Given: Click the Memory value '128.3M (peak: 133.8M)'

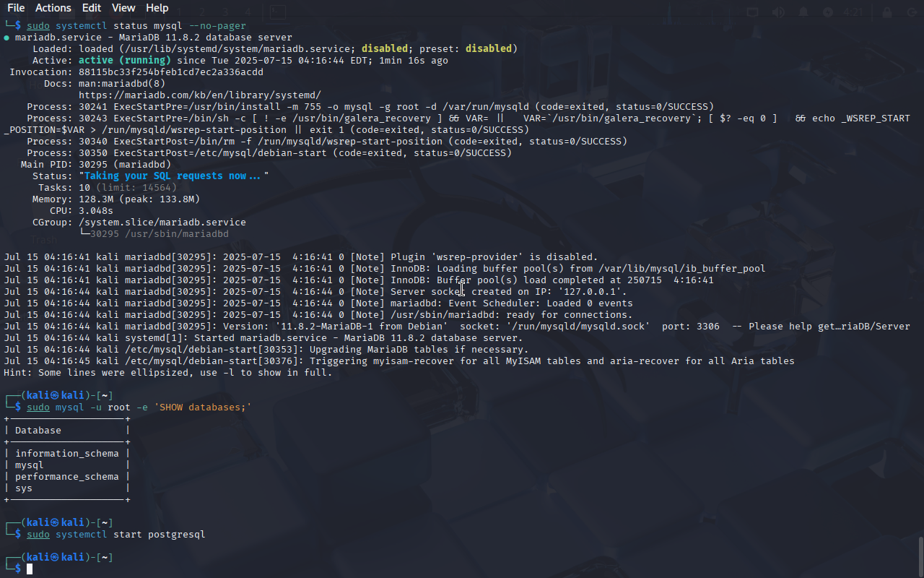Looking at the screenshot, I should coord(139,199).
